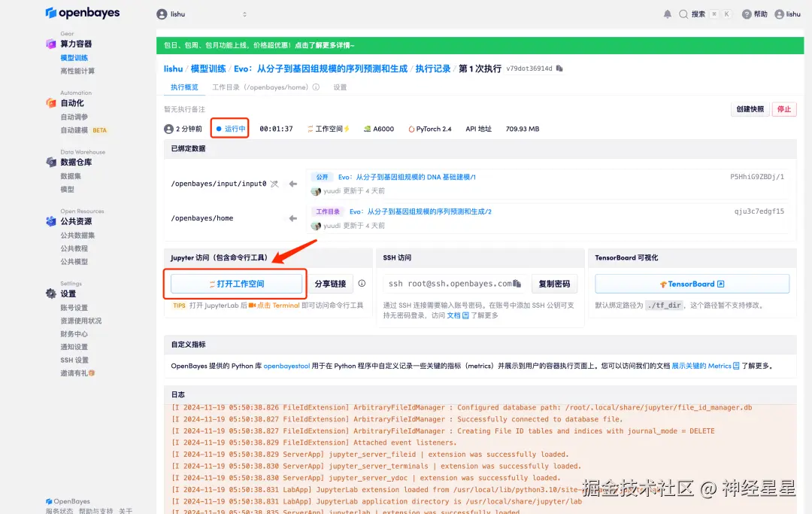Open the 设置 tab of the execution
Image resolution: width=812 pixels, height=514 pixels.
[x=341, y=87]
